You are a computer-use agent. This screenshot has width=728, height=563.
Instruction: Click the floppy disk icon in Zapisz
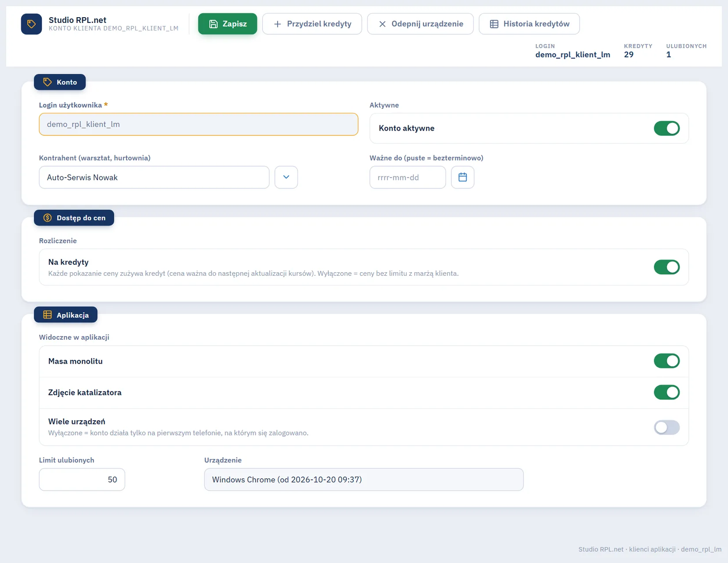[213, 24]
